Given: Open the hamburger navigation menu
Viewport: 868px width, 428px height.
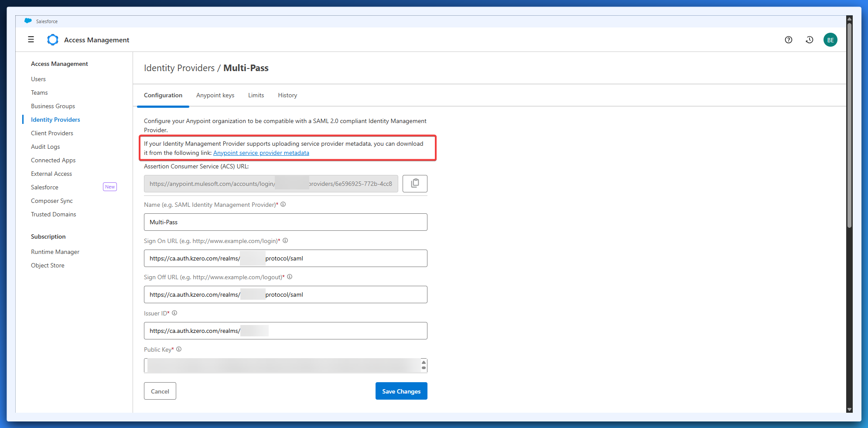Looking at the screenshot, I should click(31, 40).
